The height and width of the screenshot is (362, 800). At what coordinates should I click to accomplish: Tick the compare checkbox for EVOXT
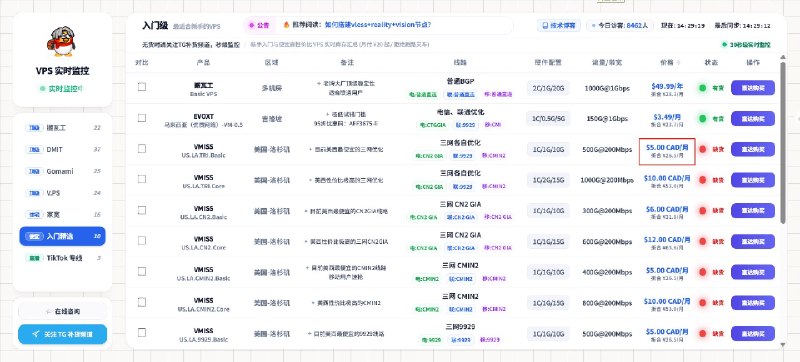pyautogui.click(x=142, y=118)
